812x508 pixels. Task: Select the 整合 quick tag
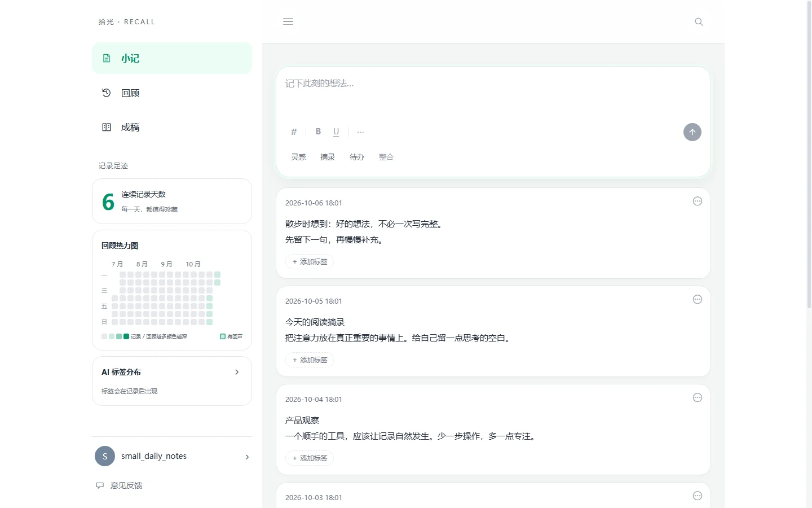click(386, 157)
